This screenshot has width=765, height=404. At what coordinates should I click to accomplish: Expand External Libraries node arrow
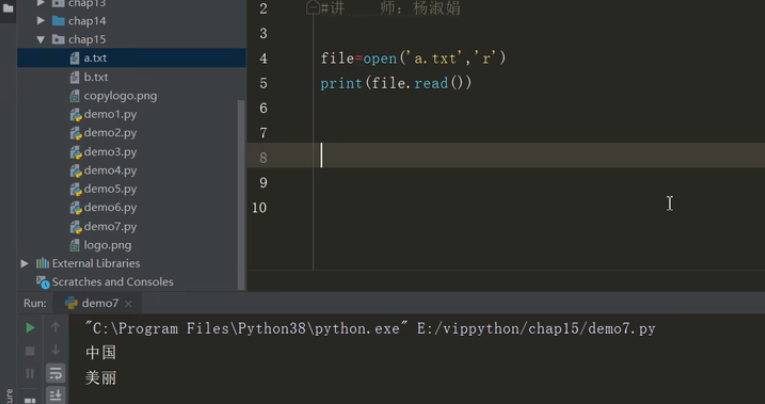pyautogui.click(x=24, y=263)
